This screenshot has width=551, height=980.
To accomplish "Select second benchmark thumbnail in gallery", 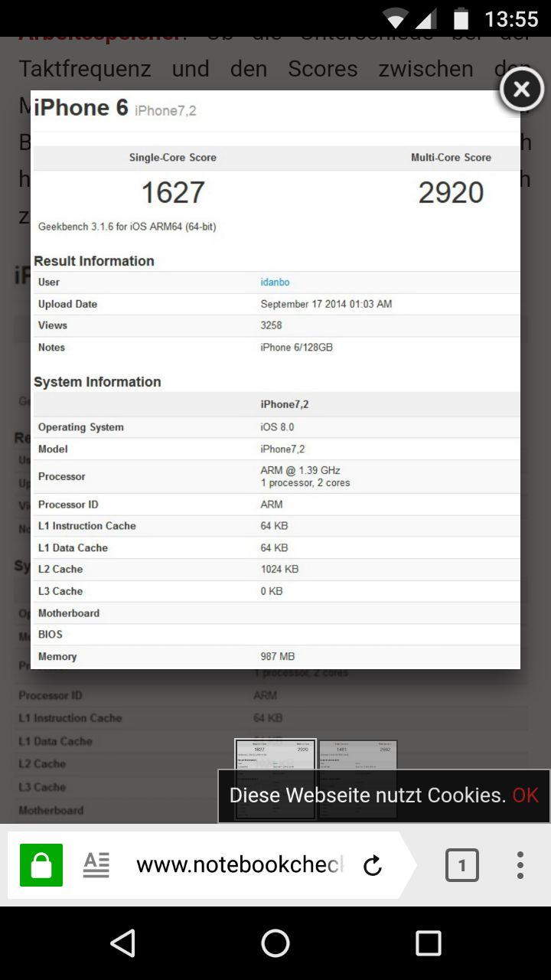I will 358,779.
